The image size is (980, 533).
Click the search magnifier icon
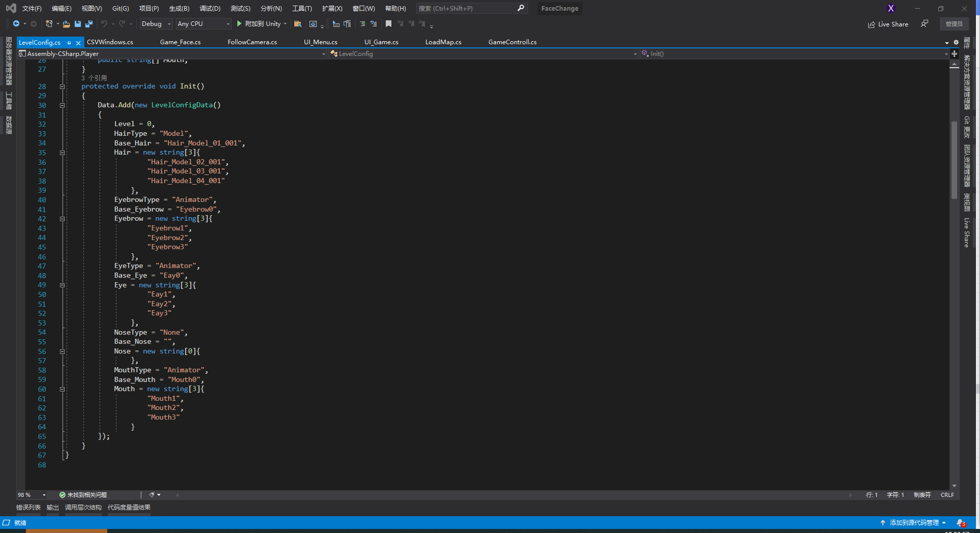pyautogui.click(x=520, y=8)
